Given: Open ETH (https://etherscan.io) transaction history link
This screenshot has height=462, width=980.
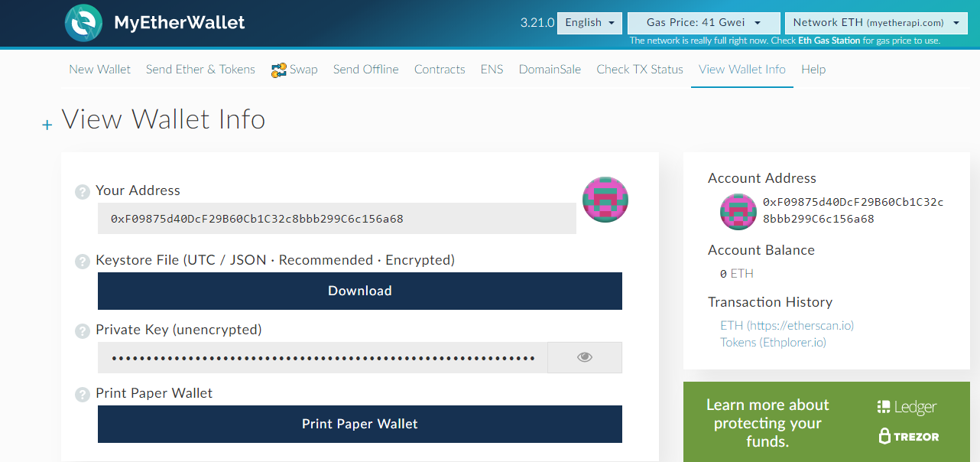Looking at the screenshot, I should click(x=787, y=325).
